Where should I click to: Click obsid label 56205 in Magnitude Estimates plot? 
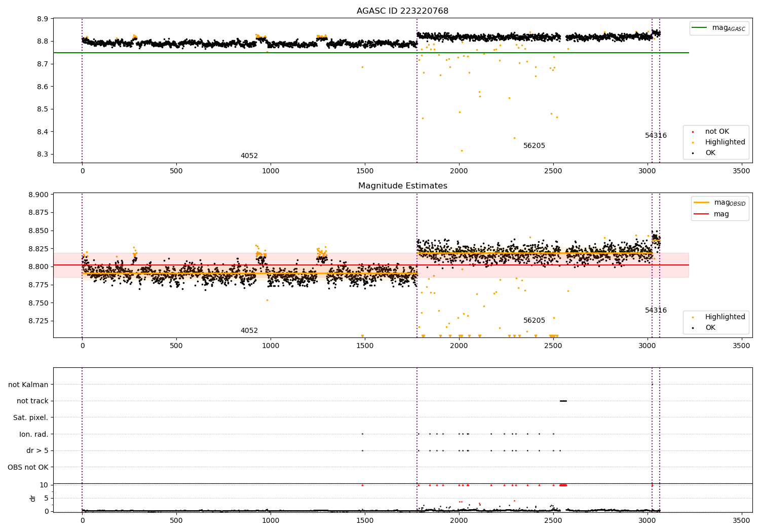[x=534, y=321]
